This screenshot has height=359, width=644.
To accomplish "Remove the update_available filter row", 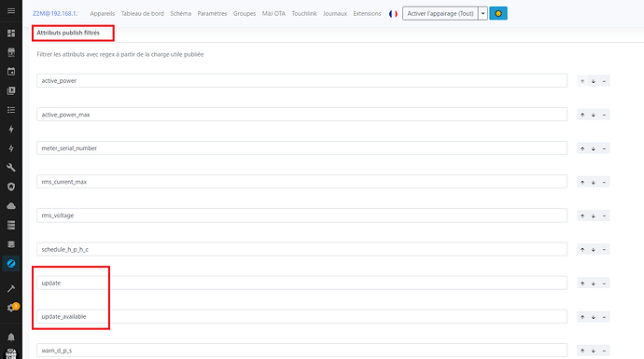I will pyautogui.click(x=604, y=317).
